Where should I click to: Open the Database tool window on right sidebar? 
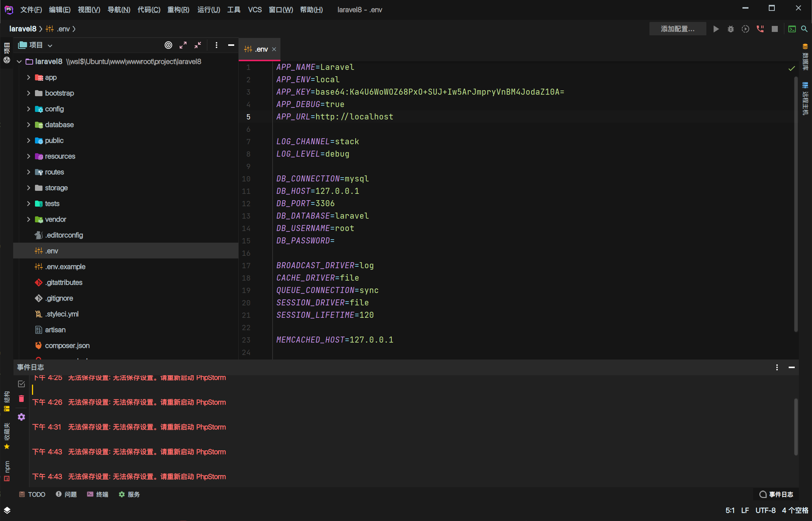tap(805, 57)
